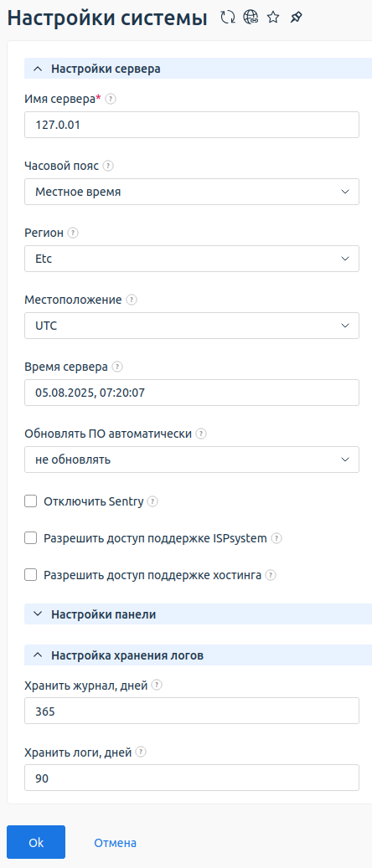The width and height of the screenshot is (372, 868).
Task: Expand the Настройки панели section
Action: [198, 614]
